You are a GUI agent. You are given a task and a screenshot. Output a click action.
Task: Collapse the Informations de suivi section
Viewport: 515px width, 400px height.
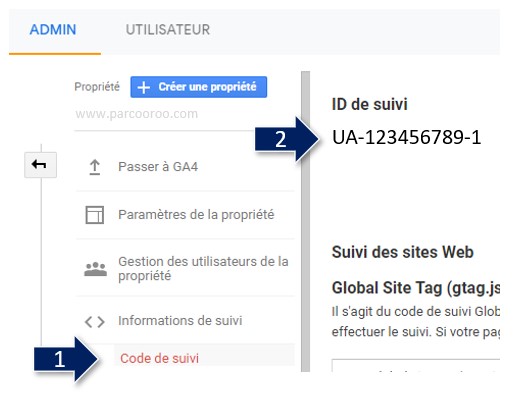pyautogui.click(x=185, y=320)
